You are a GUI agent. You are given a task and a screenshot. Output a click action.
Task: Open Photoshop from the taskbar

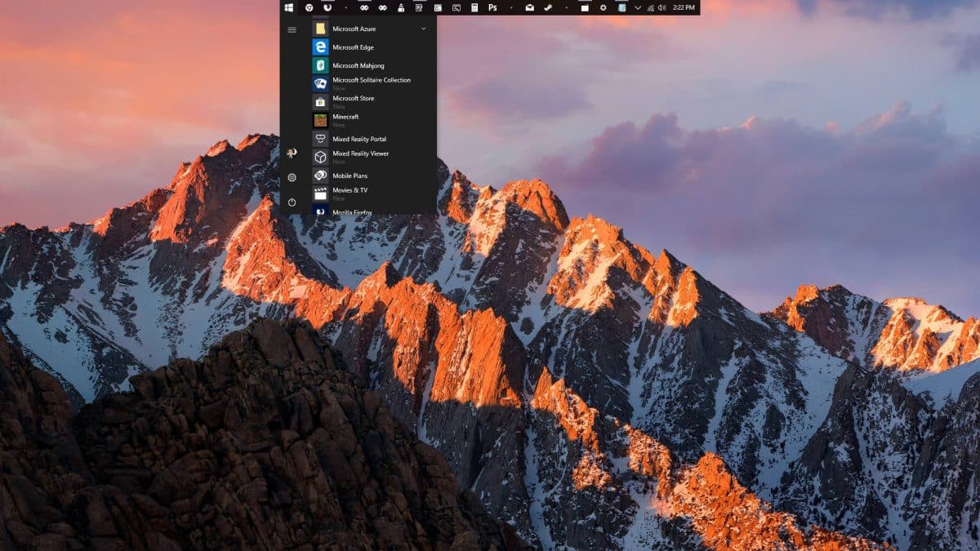coord(493,7)
